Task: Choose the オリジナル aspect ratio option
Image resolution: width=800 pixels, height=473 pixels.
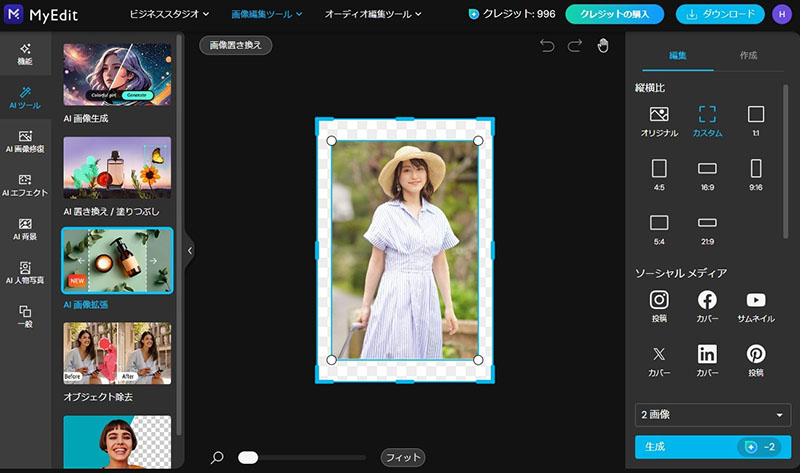Action: click(x=659, y=121)
